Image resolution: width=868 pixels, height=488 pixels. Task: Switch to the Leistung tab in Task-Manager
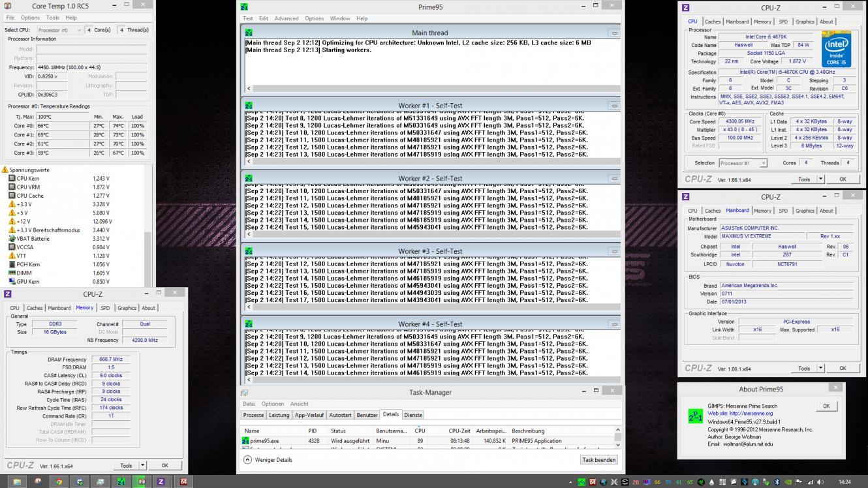[279, 415]
